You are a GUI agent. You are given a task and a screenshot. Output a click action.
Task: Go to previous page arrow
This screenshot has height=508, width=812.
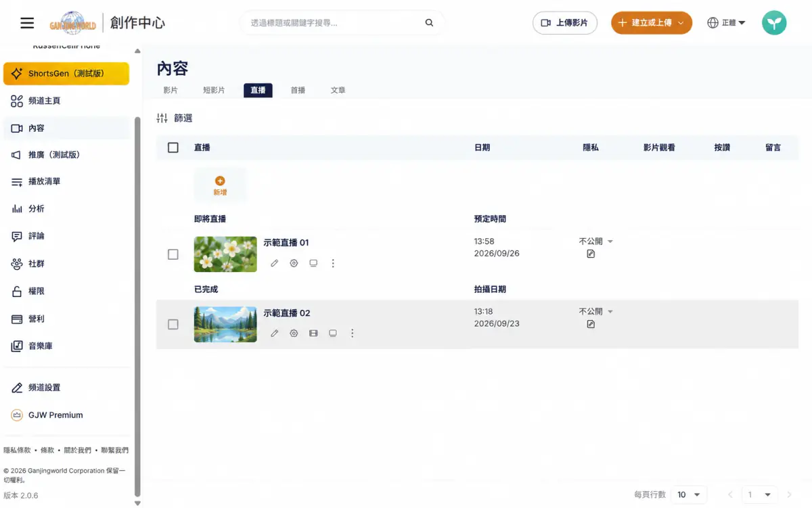[x=730, y=494]
